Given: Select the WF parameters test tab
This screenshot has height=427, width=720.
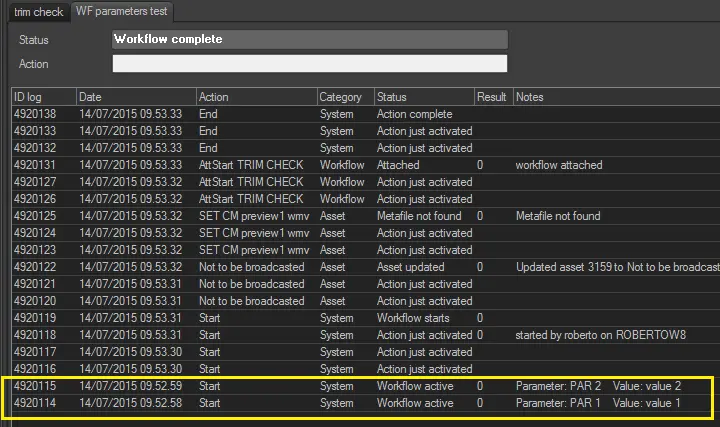Looking at the screenshot, I should pos(122,12).
